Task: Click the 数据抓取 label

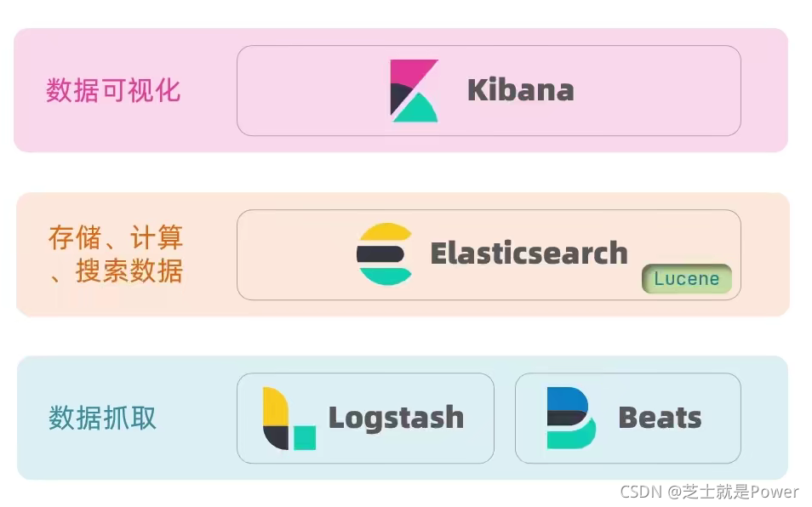Action: pos(102,418)
